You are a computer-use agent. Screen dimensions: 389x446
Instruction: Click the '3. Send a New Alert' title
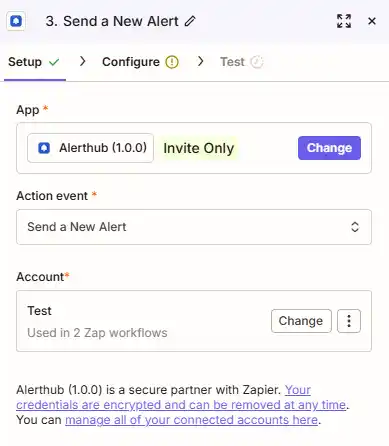coord(112,21)
